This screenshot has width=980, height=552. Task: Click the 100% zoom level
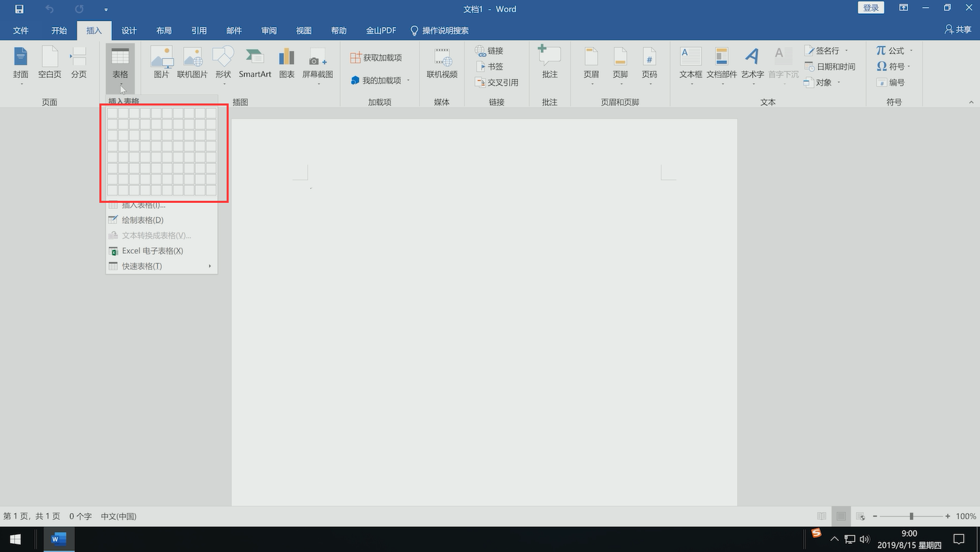966,517
